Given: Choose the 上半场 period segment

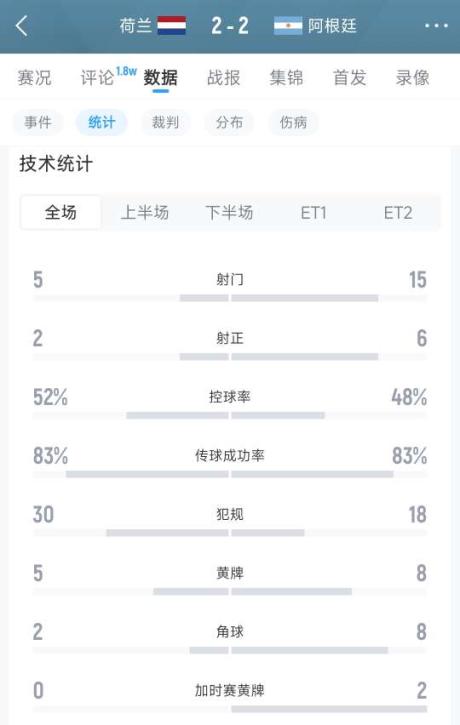Looking at the screenshot, I should [145, 213].
